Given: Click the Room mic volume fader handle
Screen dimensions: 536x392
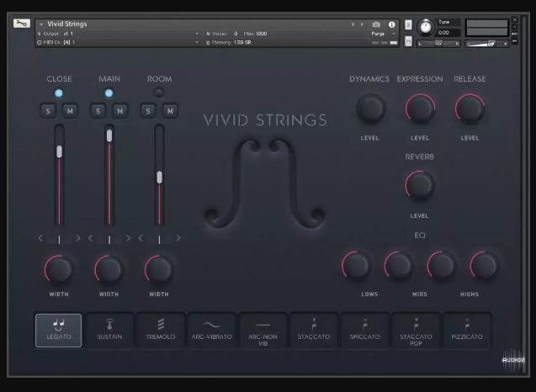Looking at the screenshot, I should coord(159,177).
